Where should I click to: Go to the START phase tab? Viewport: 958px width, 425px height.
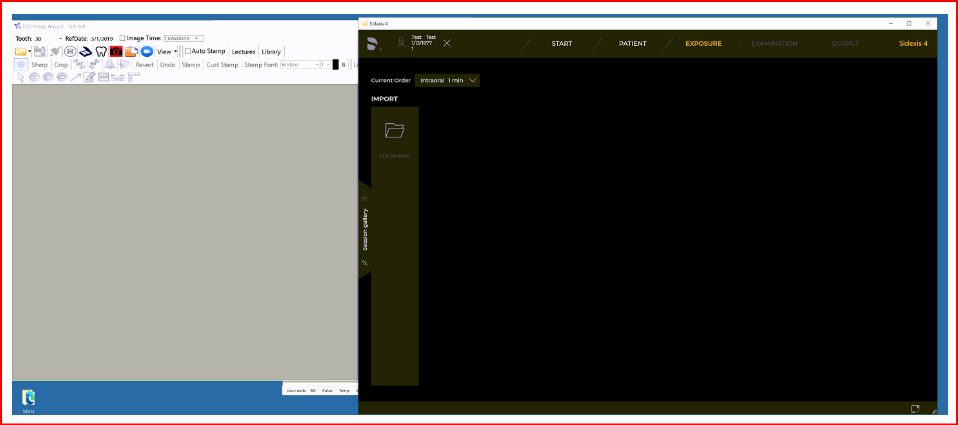click(562, 43)
